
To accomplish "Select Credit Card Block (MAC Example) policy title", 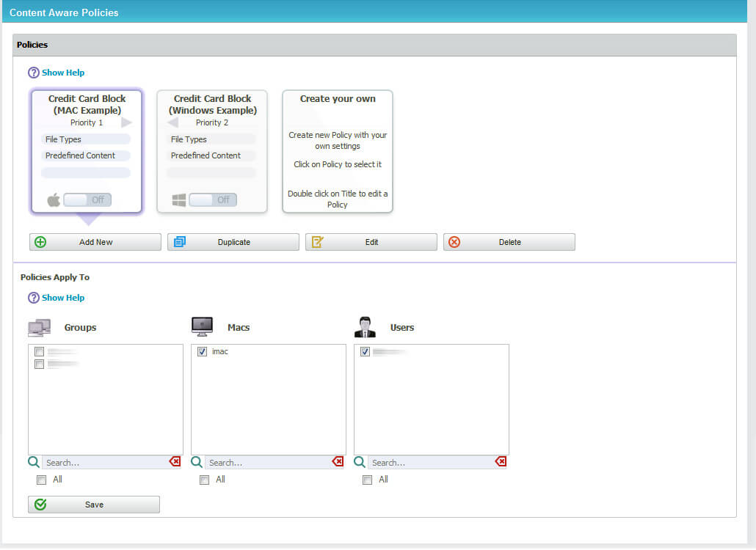I will [87, 105].
